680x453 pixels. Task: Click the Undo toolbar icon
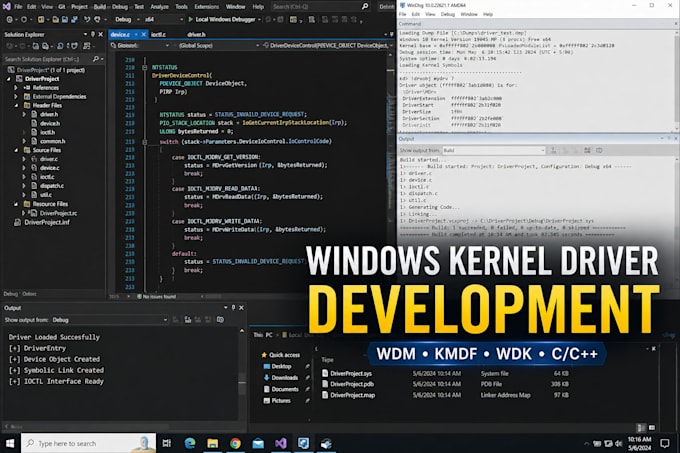tap(87, 20)
